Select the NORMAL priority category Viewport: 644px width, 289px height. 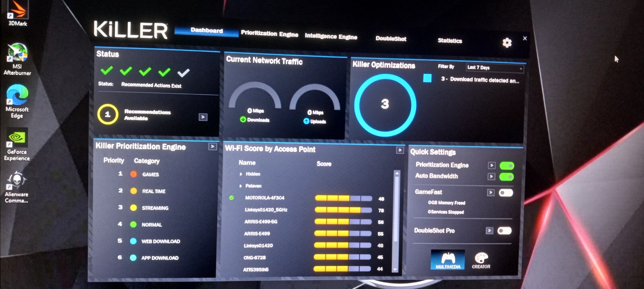pyautogui.click(x=151, y=225)
